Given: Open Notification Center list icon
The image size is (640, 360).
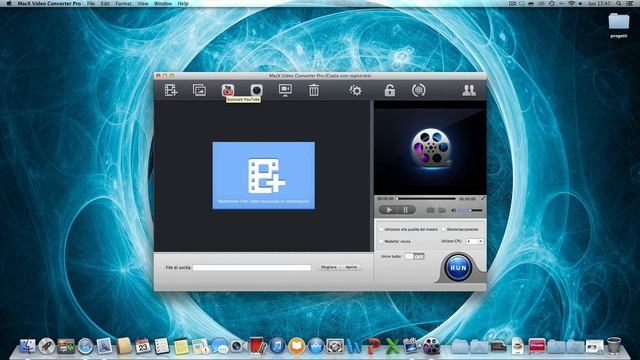Looking at the screenshot, I should click(631, 3).
